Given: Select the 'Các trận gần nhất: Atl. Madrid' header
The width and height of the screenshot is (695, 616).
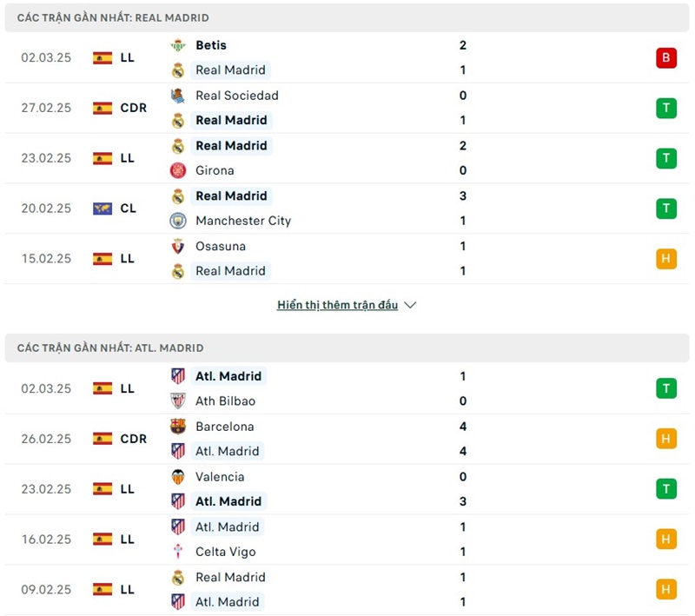Looking at the screenshot, I should (110, 348).
